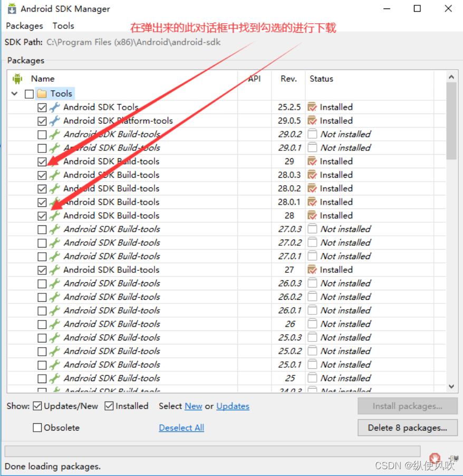Click wrench icon of Build-tools 28.0.2 row
The image size is (463, 476).
coord(55,188)
